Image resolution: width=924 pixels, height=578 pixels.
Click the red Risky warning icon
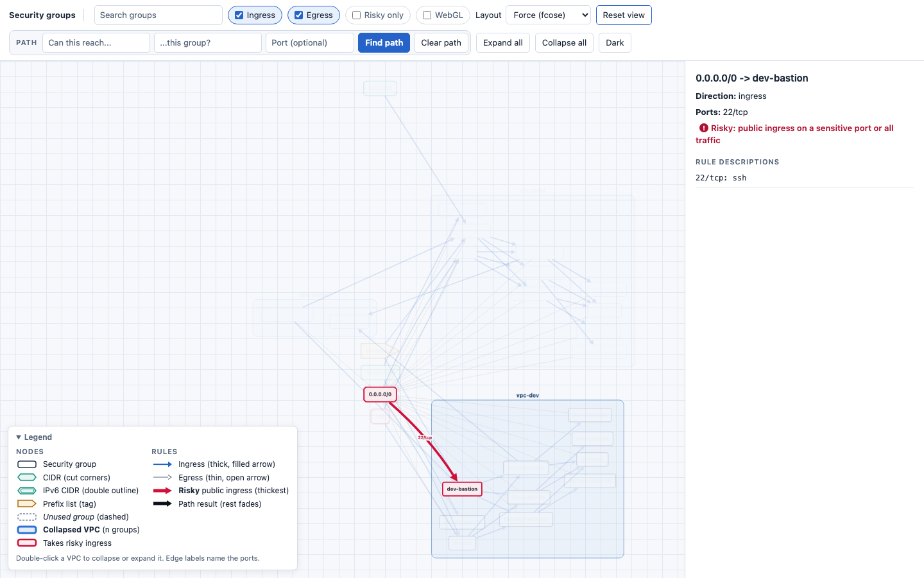click(x=704, y=128)
